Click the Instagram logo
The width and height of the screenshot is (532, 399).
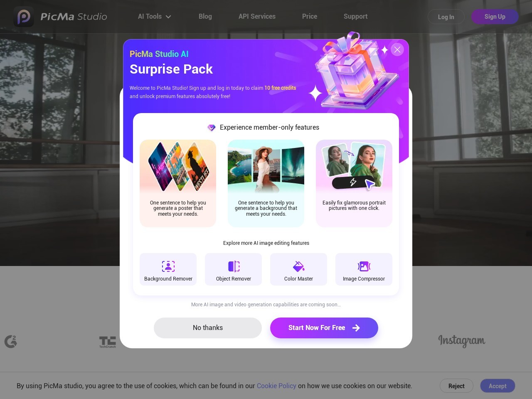pos(462,341)
